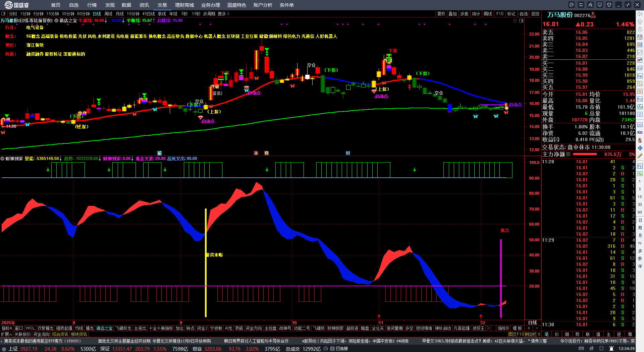Image resolution: width=644 pixels, height=352 pixels.
Task: Click the monitor display icon in title bar
Action: point(600,5)
